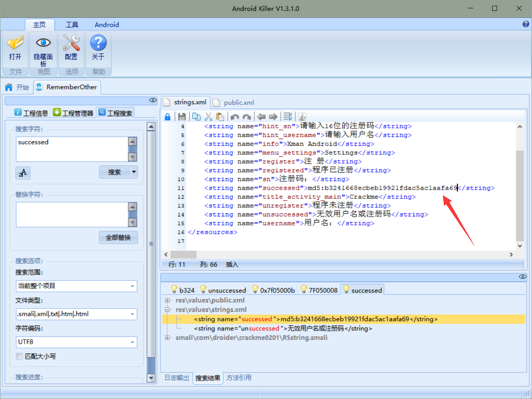Select the strings.xml editor tab
The image size is (532, 399).
[185, 102]
